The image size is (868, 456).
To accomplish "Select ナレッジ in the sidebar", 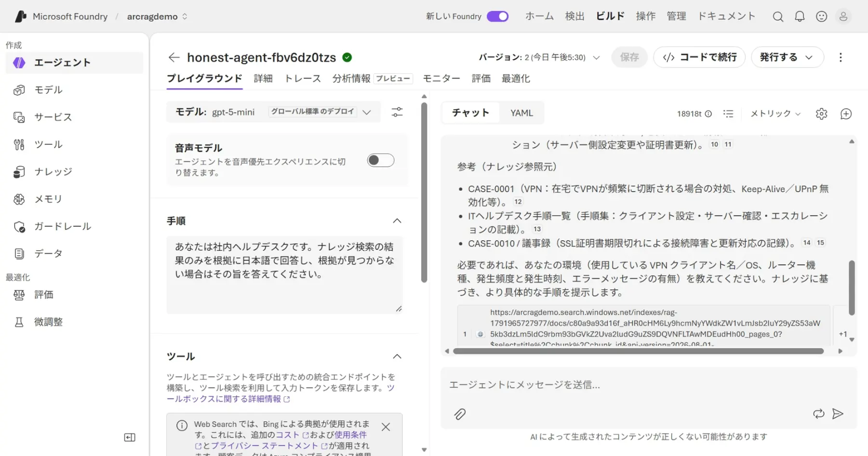I will (75, 172).
